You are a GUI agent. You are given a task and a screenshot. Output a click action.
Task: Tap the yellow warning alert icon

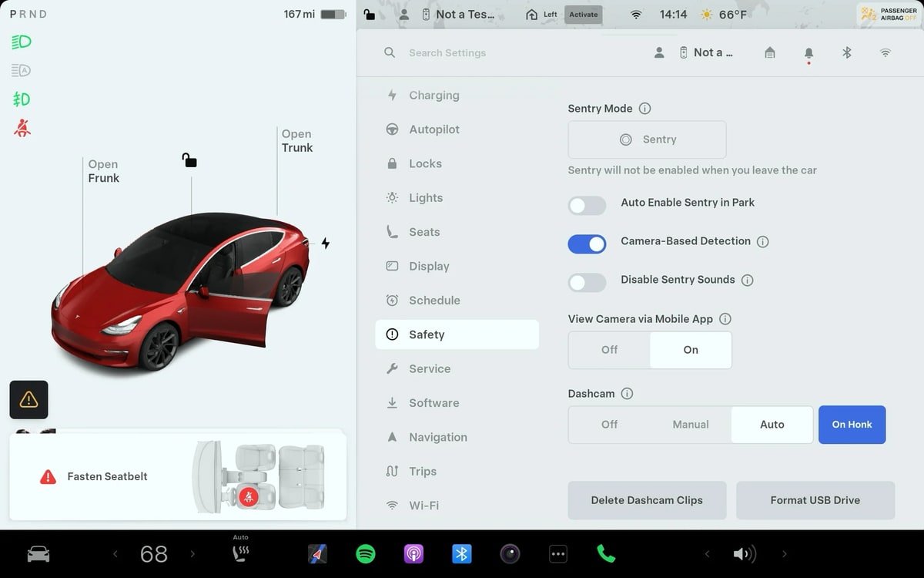[x=28, y=399]
